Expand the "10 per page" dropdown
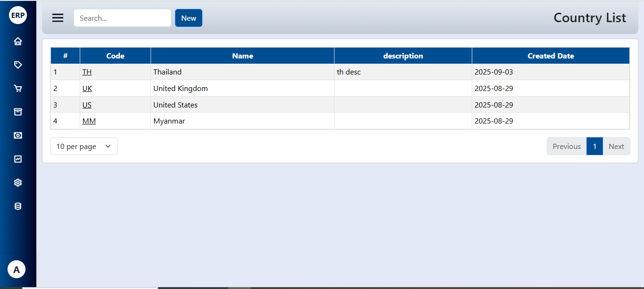This screenshot has height=289, width=644. (84, 146)
